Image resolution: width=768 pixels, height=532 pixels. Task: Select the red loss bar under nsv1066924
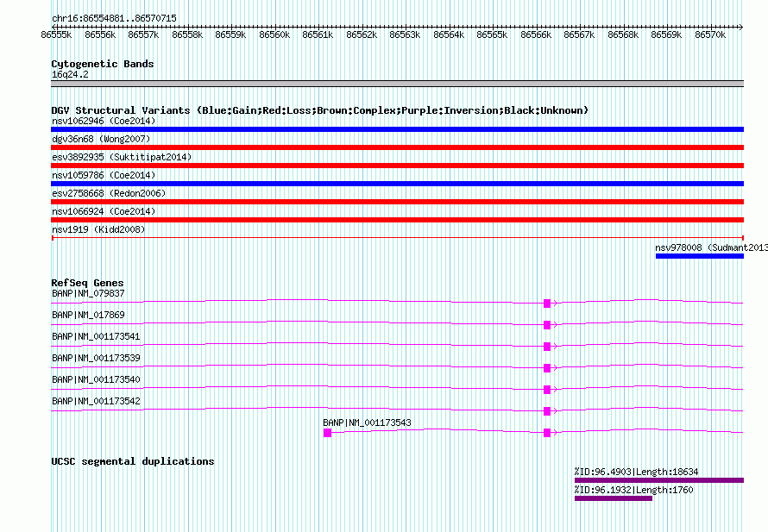tap(397, 220)
